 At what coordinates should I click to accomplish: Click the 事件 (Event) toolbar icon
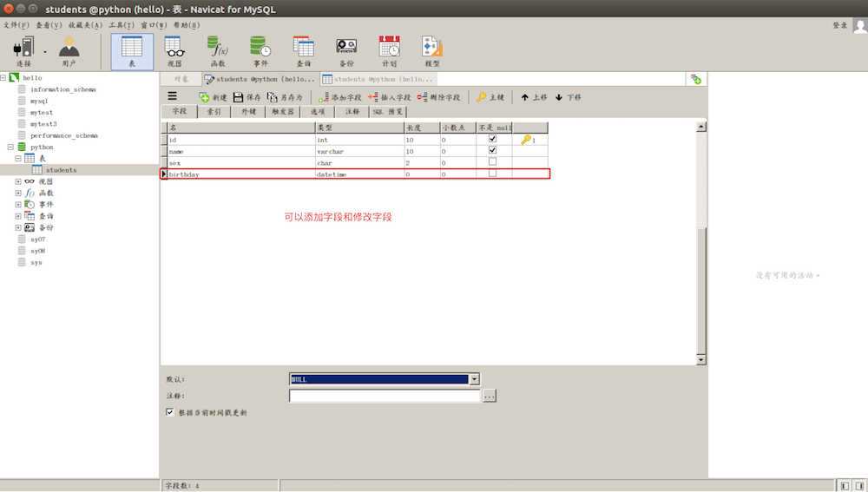click(x=260, y=50)
